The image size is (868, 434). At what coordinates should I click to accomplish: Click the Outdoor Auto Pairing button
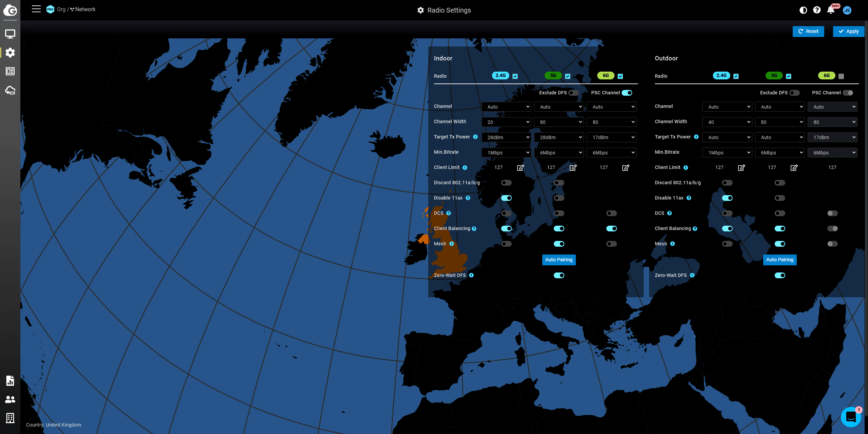click(x=780, y=260)
